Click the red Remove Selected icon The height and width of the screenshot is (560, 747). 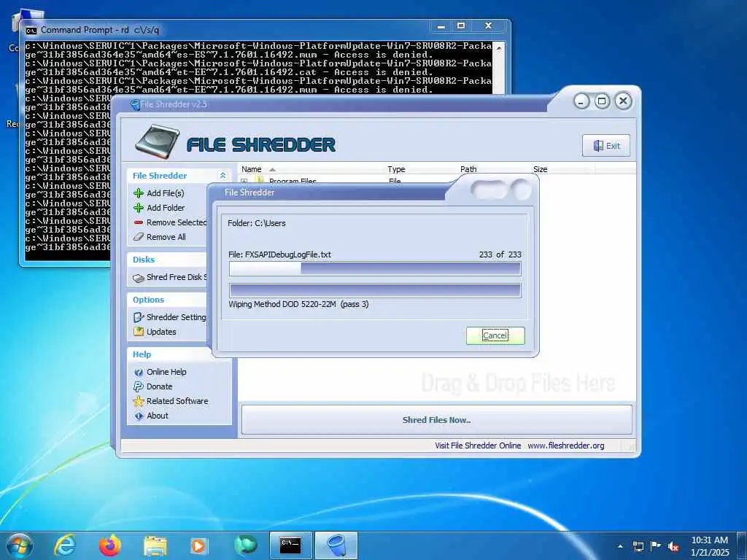click(139, 222)
